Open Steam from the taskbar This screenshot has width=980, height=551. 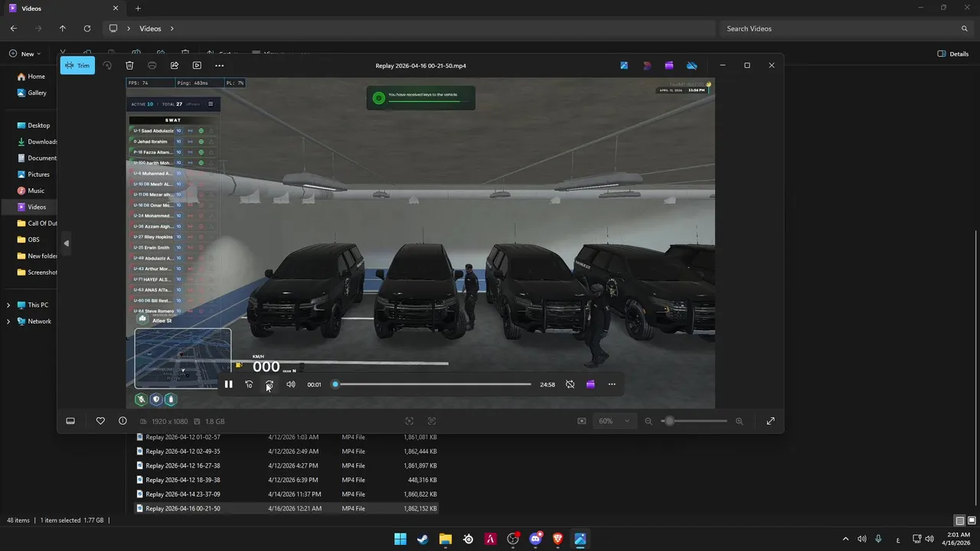click(x=423, y=539)
